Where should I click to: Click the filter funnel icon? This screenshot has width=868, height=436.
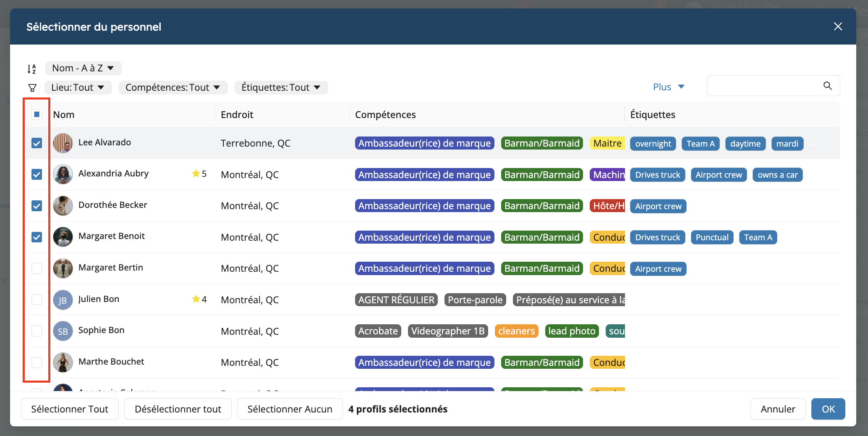tap(32, 88)
